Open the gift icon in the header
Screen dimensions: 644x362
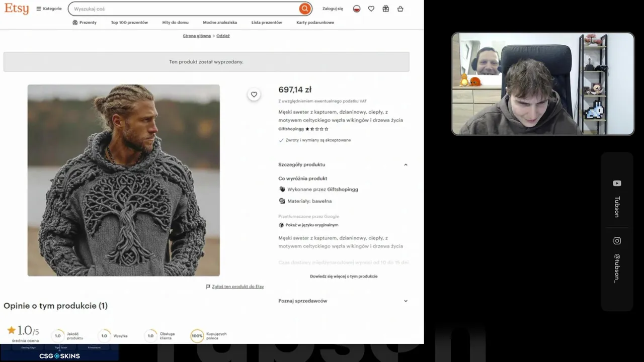pyautogui.click(x=386, y=9)
